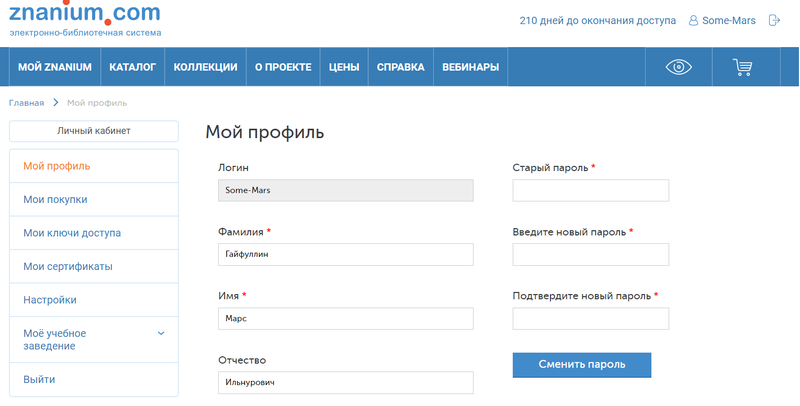Open the ВЕБИНАРЫ menu item

coord(470,68)
